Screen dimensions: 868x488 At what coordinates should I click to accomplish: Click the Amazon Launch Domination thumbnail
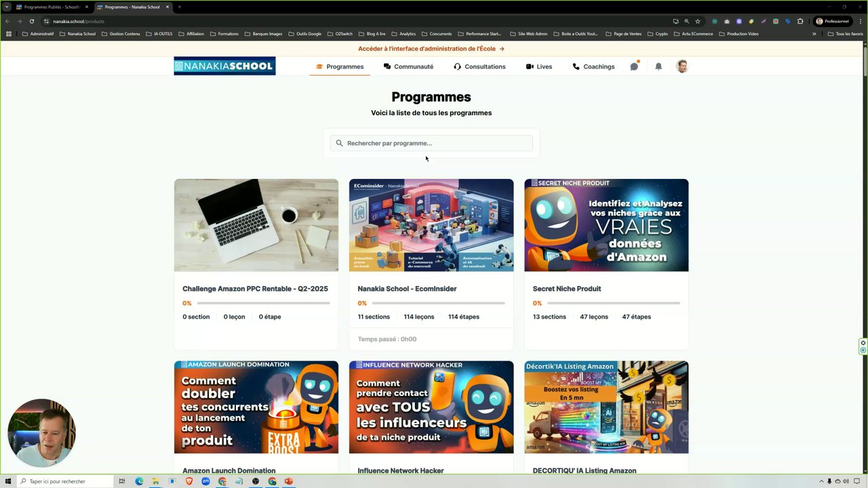[256, 407]
